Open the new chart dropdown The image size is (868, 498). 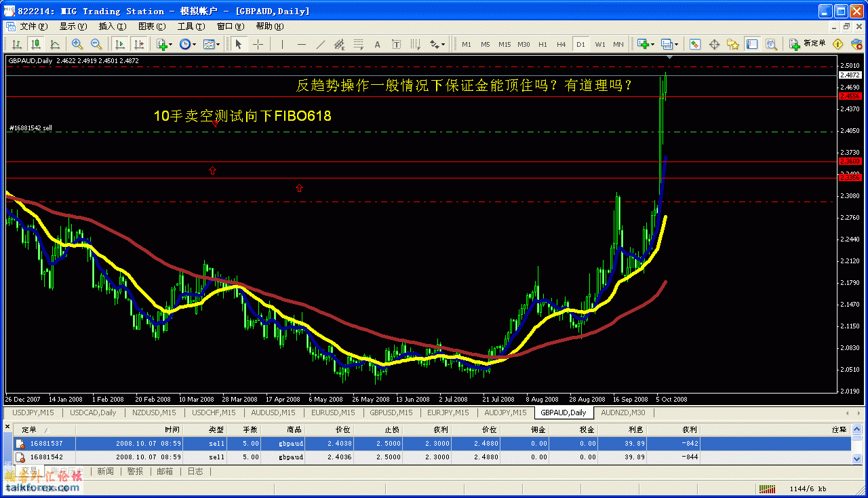644,44
